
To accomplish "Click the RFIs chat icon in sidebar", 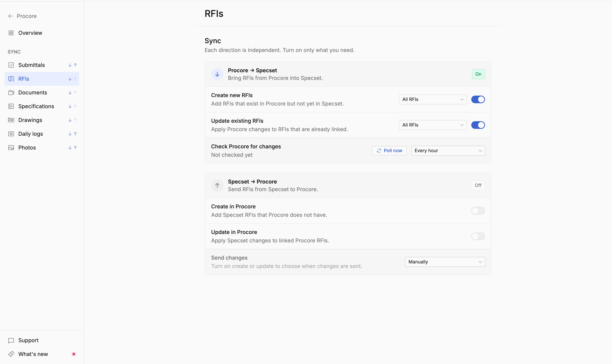I will point(11,79).
